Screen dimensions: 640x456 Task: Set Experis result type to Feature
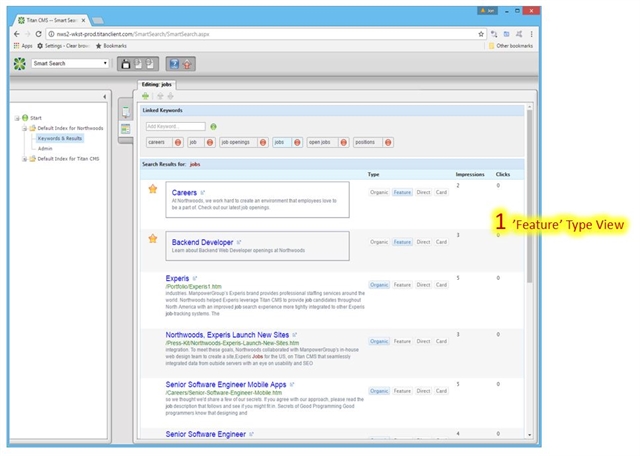[x=402, y=285]
